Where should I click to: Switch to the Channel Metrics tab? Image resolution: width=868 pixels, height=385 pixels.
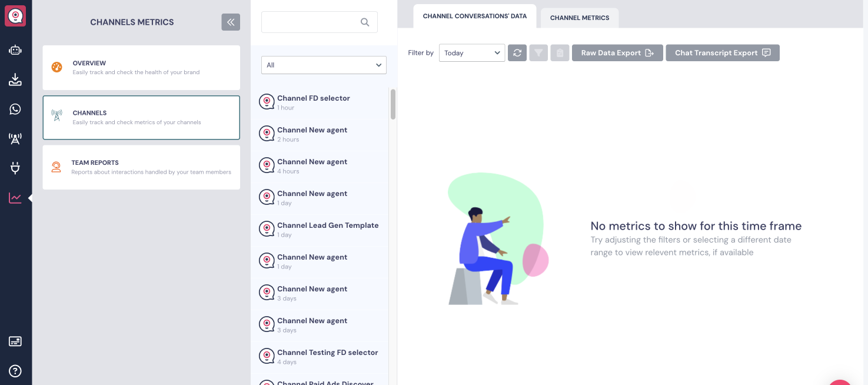point(579,18)
